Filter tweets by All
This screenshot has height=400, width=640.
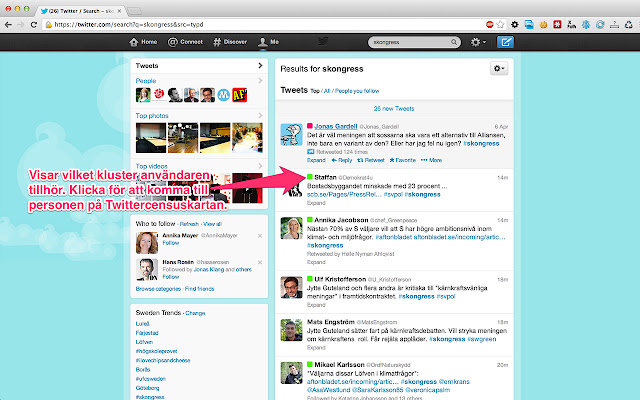(327, 91)
